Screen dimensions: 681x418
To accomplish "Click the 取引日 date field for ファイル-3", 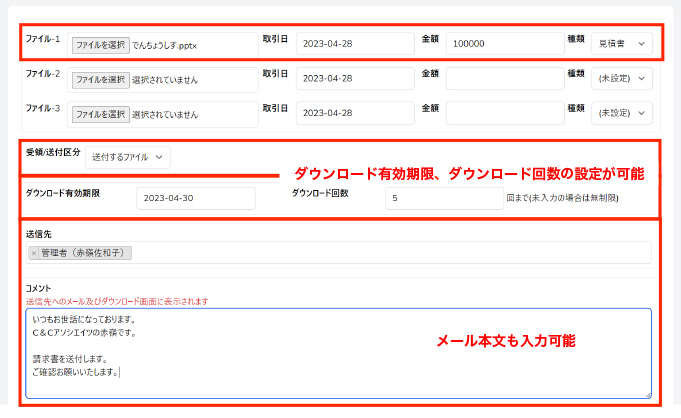I will click(354, 114).
